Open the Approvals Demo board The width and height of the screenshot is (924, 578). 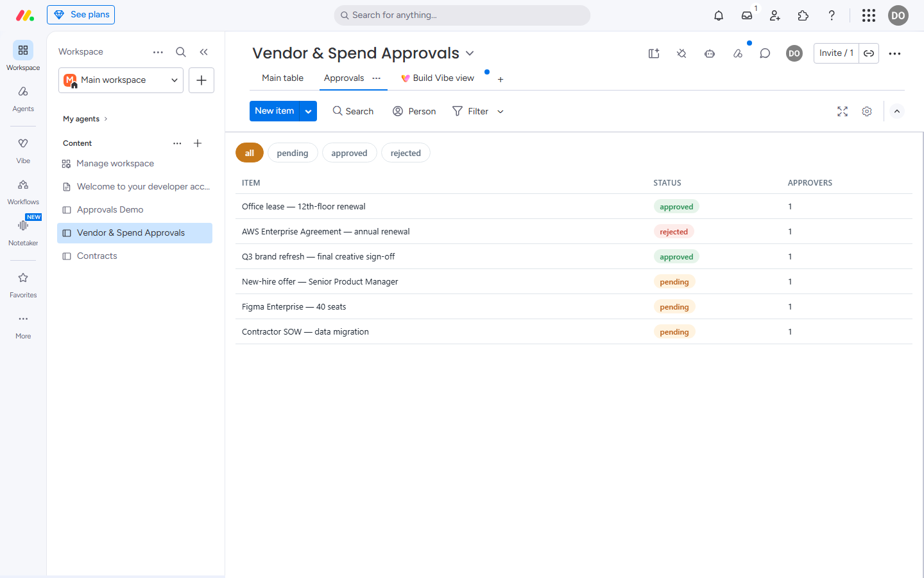point(135,210)
